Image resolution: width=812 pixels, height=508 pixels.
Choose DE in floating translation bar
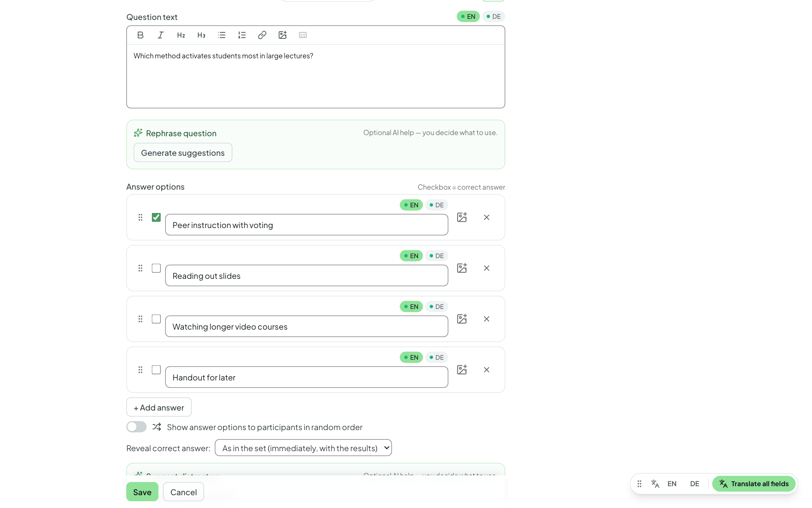tap(694, 484)
